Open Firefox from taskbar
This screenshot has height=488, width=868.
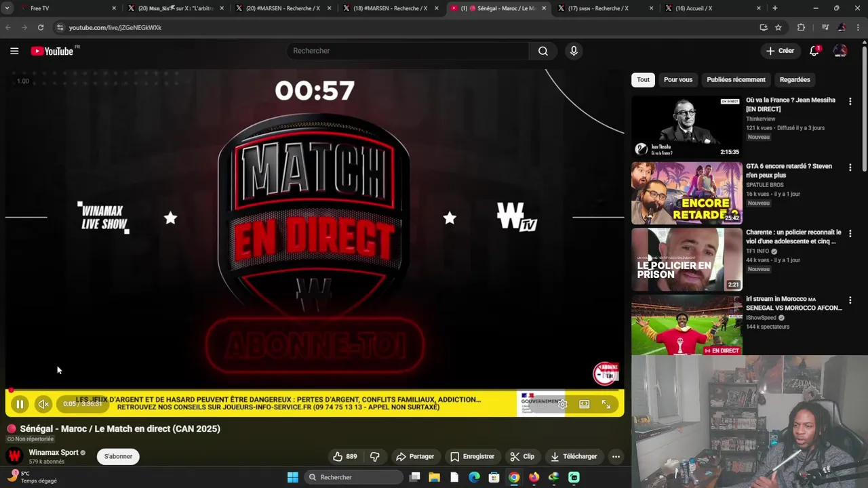tap(534, 477)
